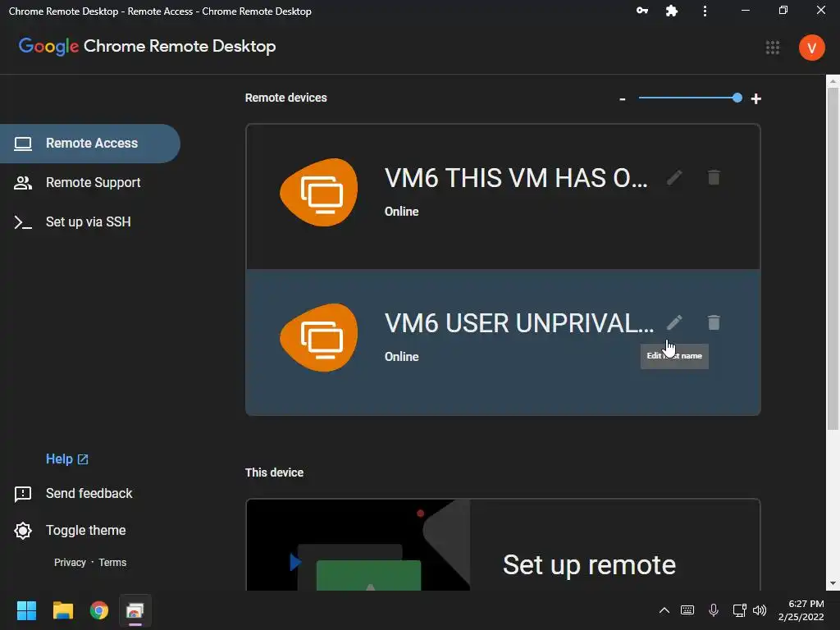Image resolution: width=840 pixels, height=630 pixels.
Task: Delete the VM6 USER UNPRIVAL... device
Action: (714, 322)
